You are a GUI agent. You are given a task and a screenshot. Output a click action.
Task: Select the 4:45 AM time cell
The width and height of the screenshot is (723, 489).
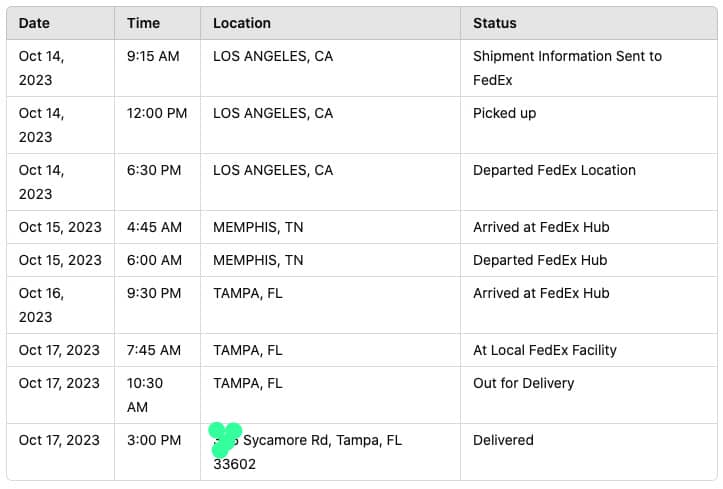(154, 227)
